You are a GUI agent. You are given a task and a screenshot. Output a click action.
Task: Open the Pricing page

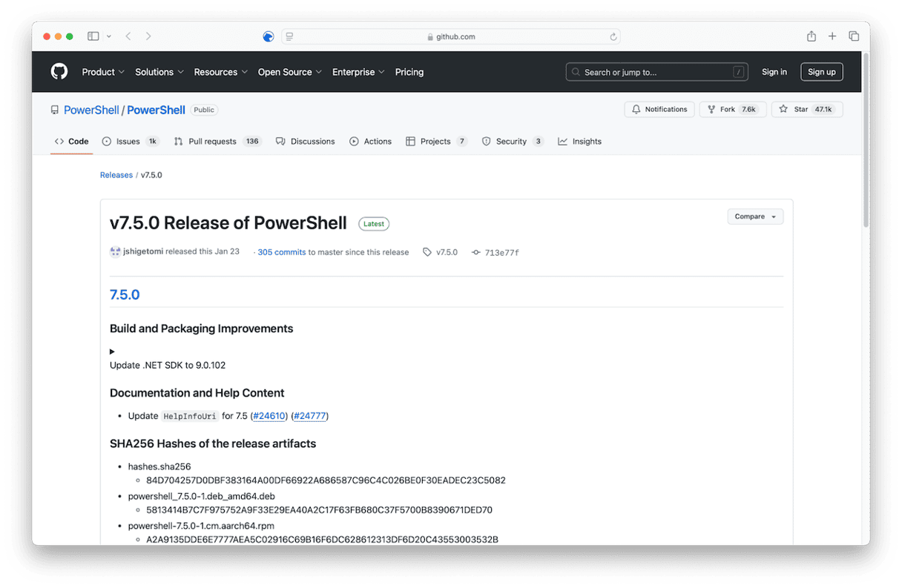(409, 72)
